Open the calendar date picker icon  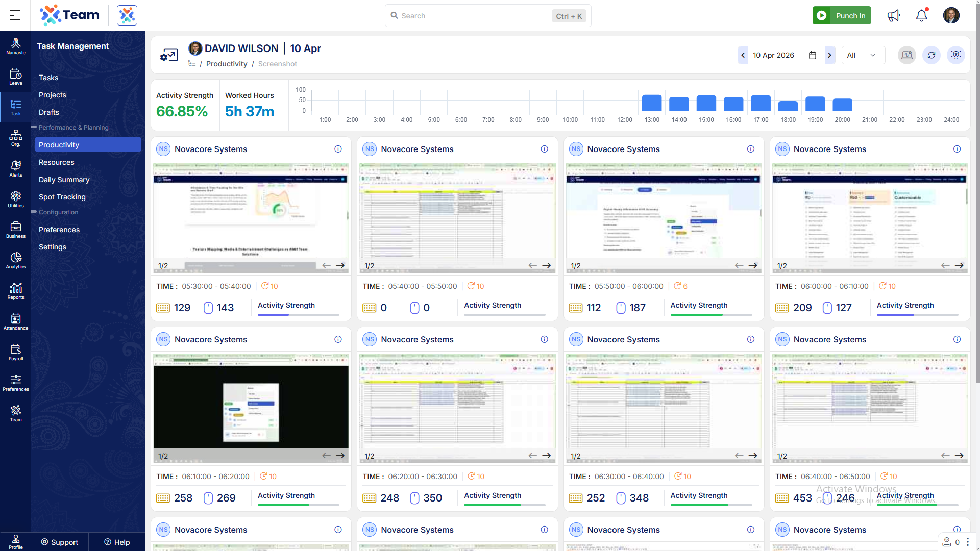(x=813, y=55)
